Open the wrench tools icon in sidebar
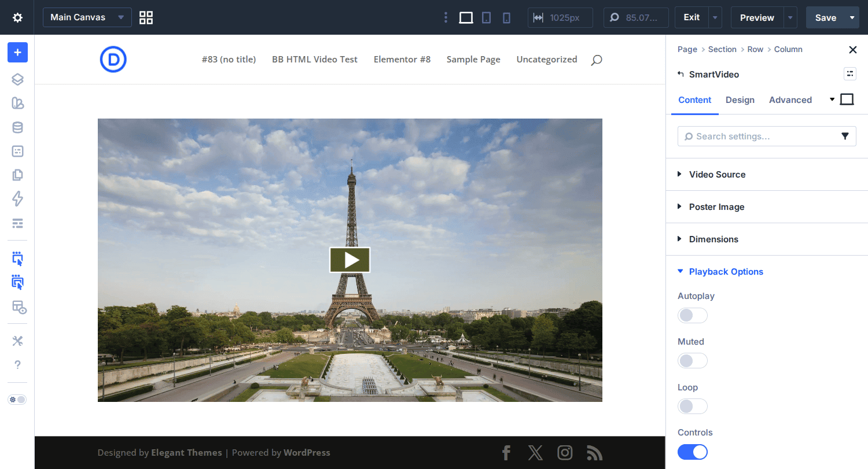The width and height of the screenshot is (868, 469). coord(17,341)
